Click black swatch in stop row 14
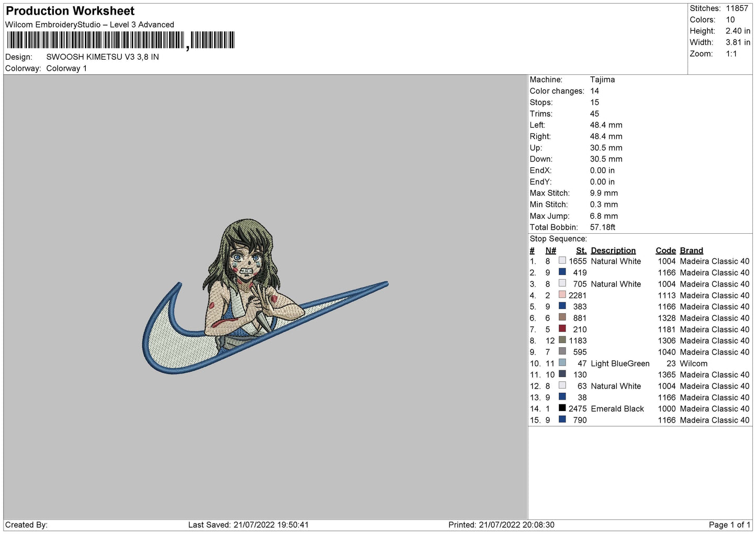756x534 pixels. pos(562,408)
